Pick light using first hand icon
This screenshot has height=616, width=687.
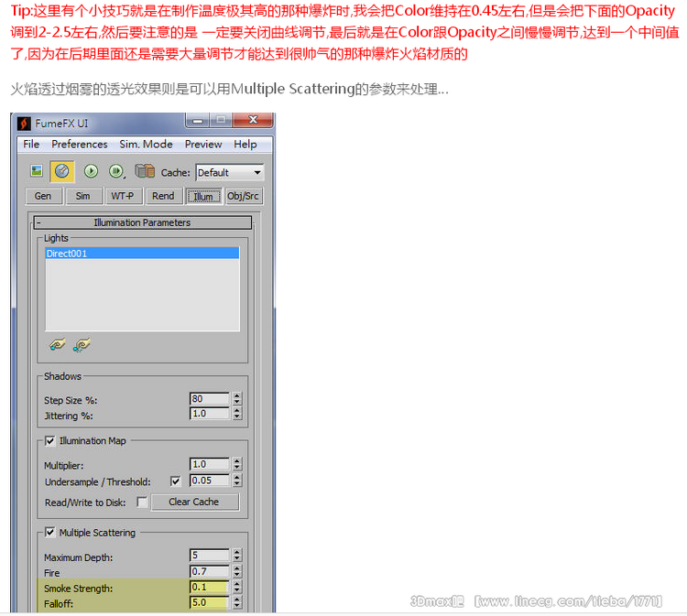(57, 345)
